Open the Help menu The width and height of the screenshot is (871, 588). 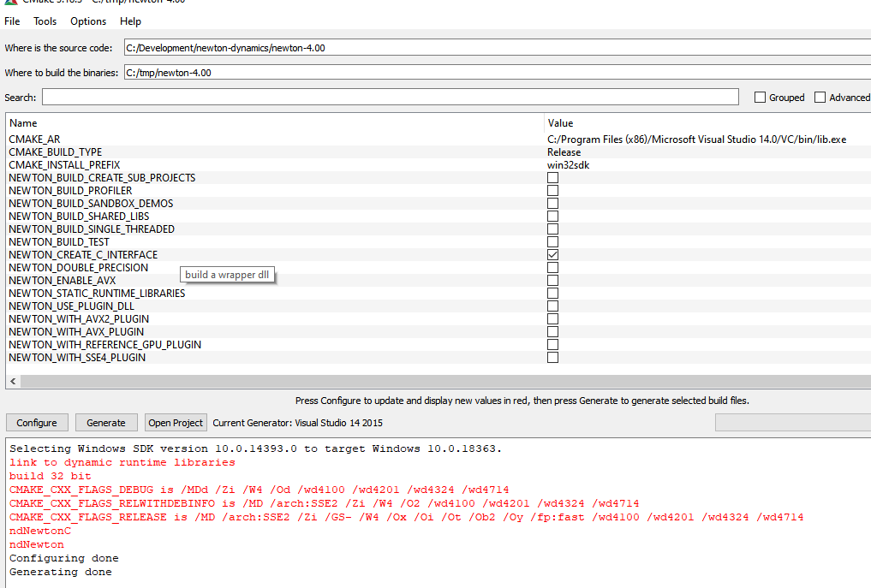130,21
